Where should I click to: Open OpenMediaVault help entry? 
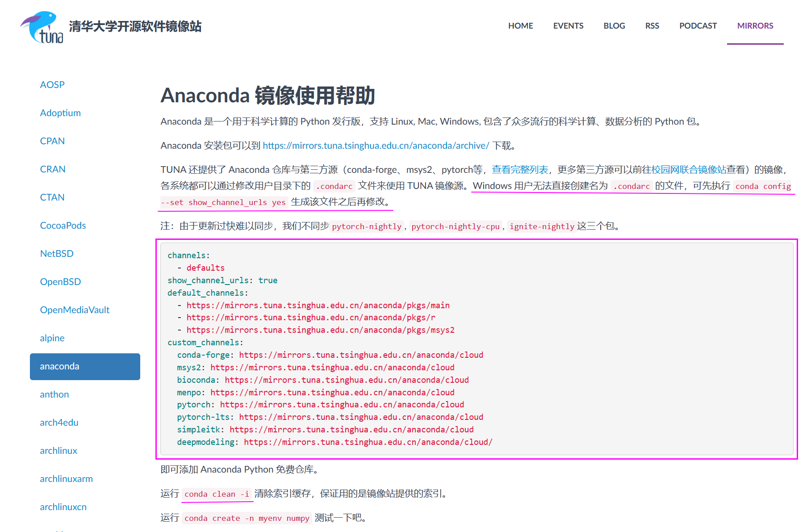[x=75, y=310]
